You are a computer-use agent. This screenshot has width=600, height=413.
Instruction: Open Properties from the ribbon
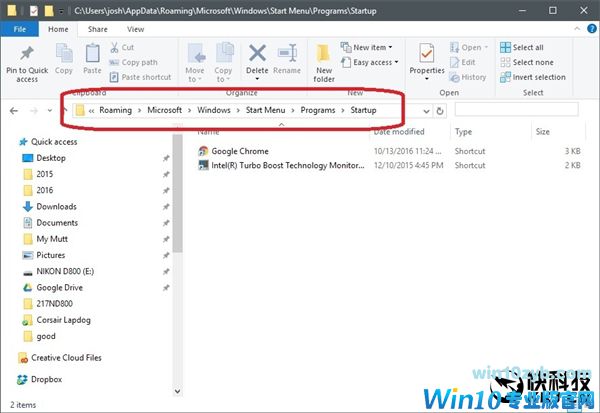point(427,55)
